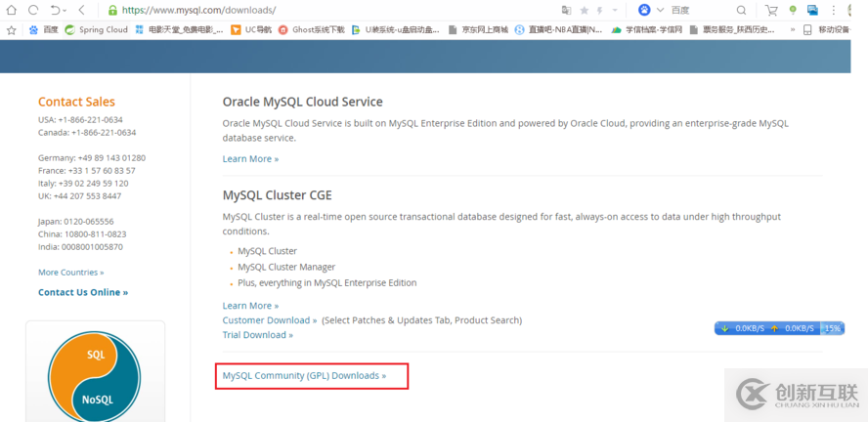Open the address bar dropdown arrow
Viewport: 868px width, 422px height.
(615, 10)
